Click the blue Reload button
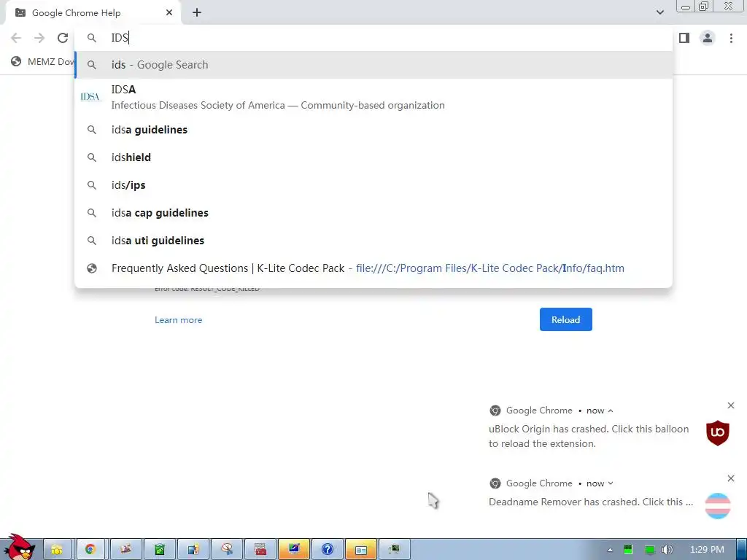The width and height of the screenshot is (747, 560). click(x=565, y=319)
